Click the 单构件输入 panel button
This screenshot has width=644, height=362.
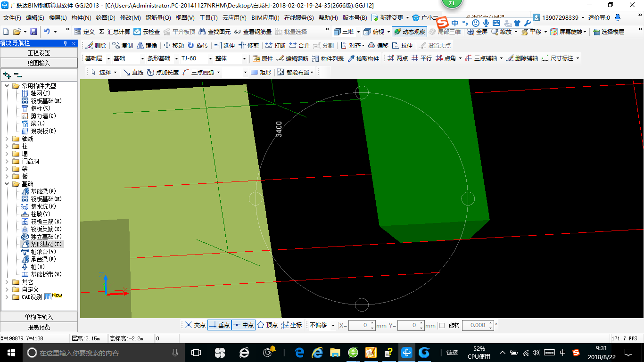click(39, 317)
